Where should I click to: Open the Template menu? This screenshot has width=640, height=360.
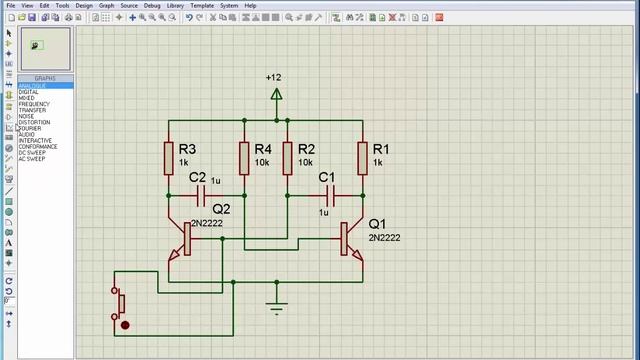pos(202,6)
